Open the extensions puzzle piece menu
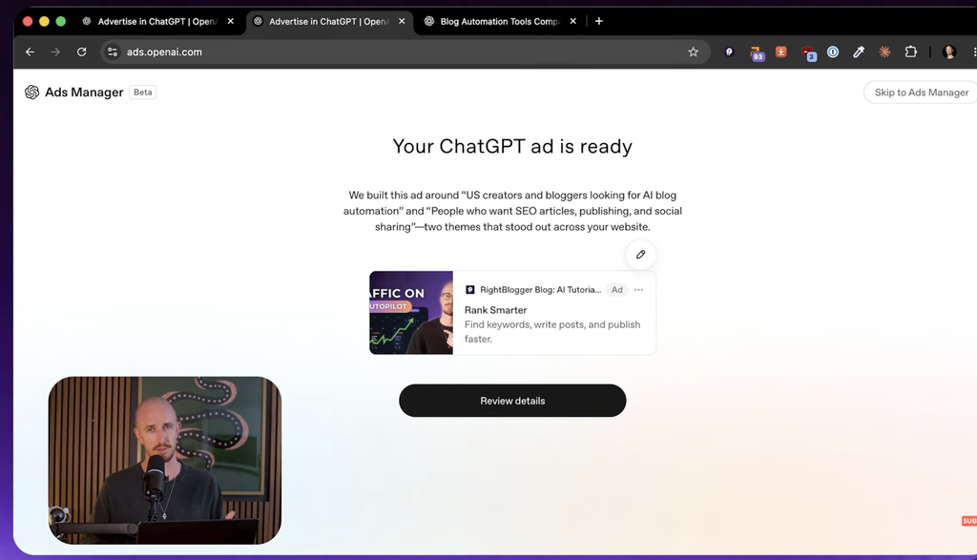The image size is (977, 560). point(911,52)
